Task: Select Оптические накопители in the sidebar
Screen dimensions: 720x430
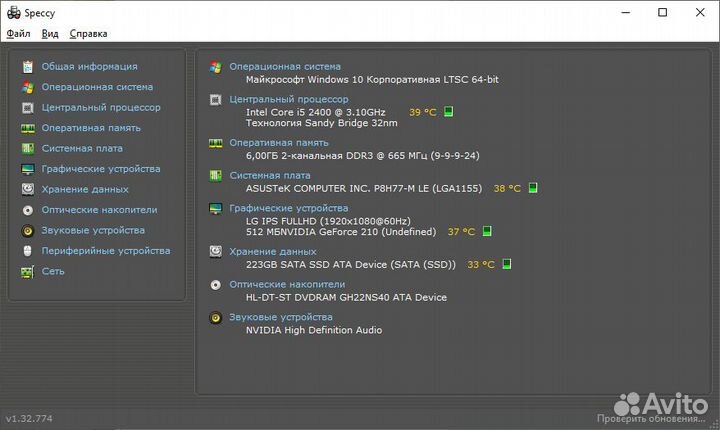Action: pos(99,209)
